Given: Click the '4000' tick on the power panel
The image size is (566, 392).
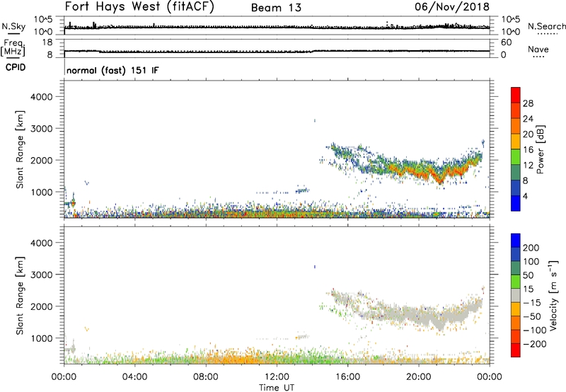Looking at the screenshot, I should coord(41,97).
